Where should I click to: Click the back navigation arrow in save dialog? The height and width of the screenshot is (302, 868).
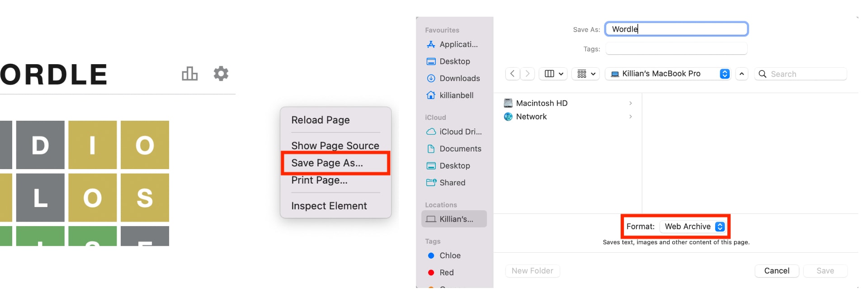[512, 74]
